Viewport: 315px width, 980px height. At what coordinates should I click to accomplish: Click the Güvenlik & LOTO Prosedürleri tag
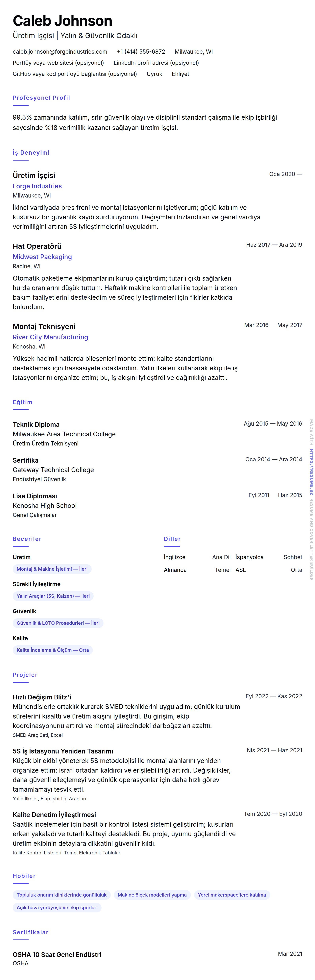coord(58,623)
